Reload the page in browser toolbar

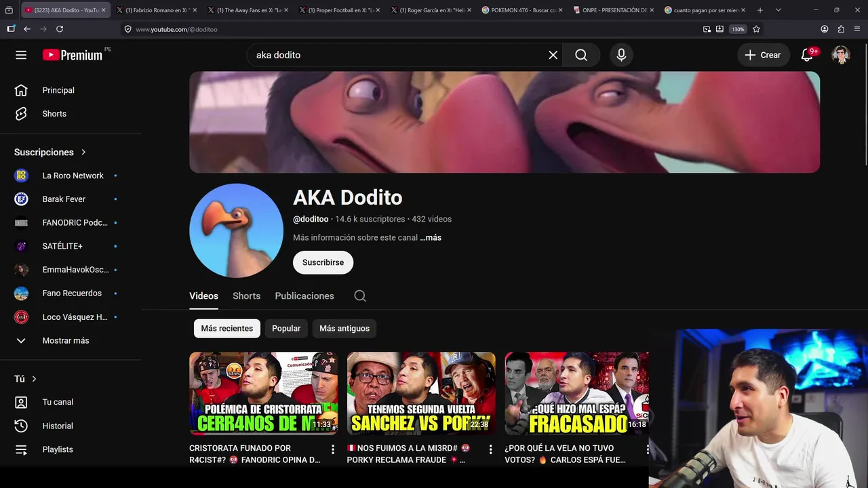point(60,29)
